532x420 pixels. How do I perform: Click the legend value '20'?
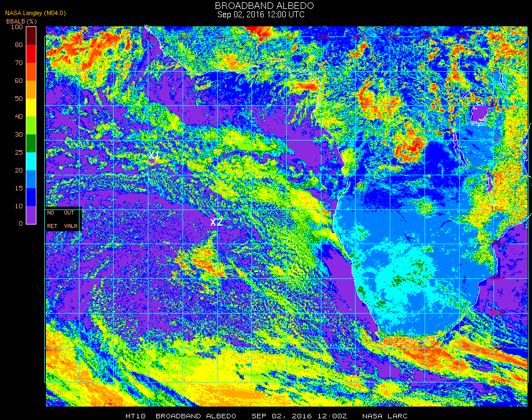click(x=18, y=170)
